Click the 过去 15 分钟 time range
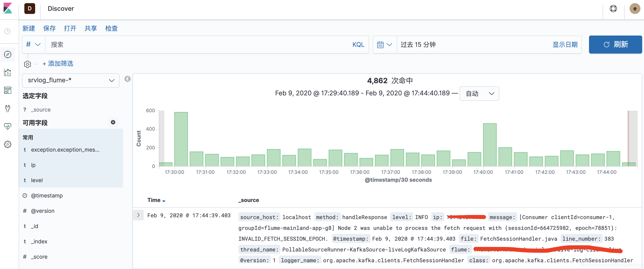 coord(418,45)
